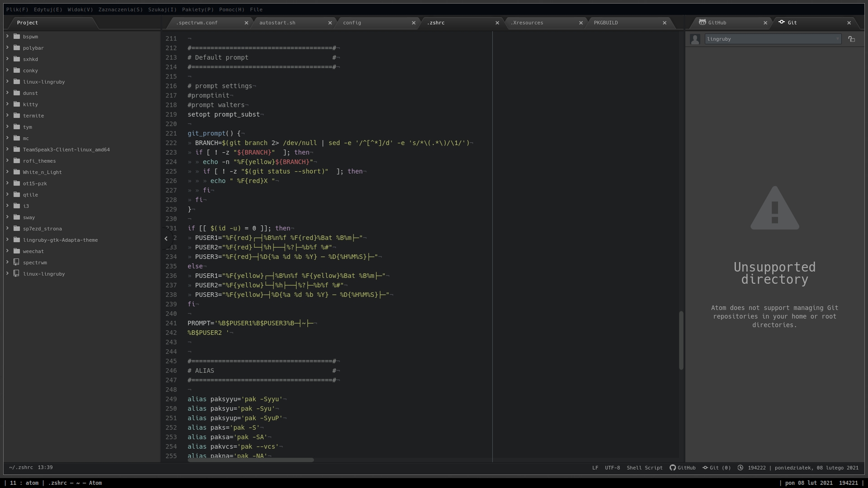The width and height of the screenshot is (868, 488).
Task: Open the Zaznaczenia(S) menu
Action: [120, 9]
